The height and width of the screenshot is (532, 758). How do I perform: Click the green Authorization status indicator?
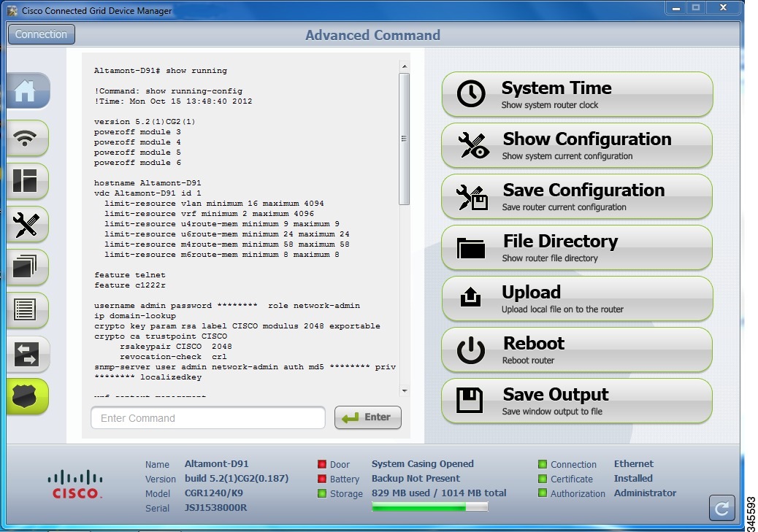coord(543,493)
